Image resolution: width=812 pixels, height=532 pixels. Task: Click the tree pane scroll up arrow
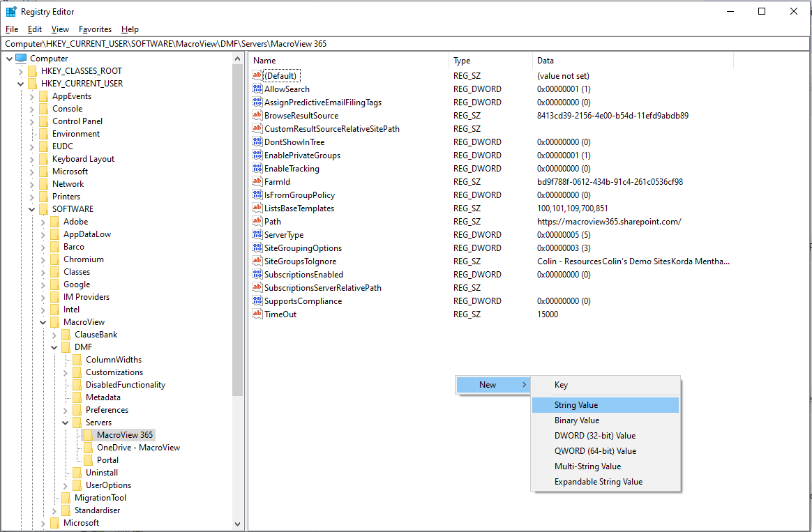[x=238, y=59]
